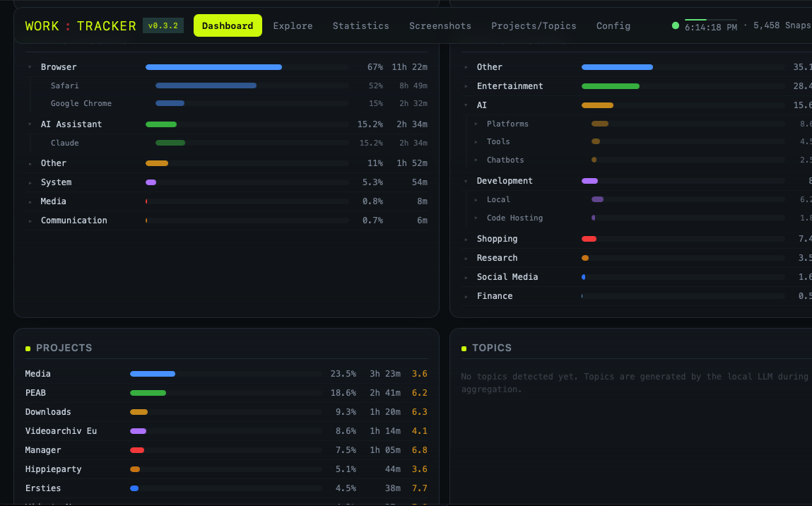
Task: Click the v0.3.2 version badge
Action: coord(163,26)
